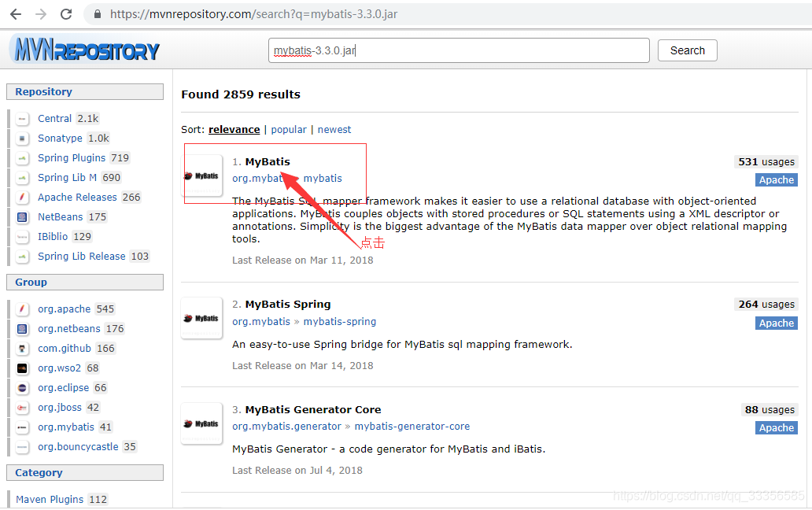This screenshot has height=510, width=812.
Task: Filter by Central repository link
Action: (54, 119)
